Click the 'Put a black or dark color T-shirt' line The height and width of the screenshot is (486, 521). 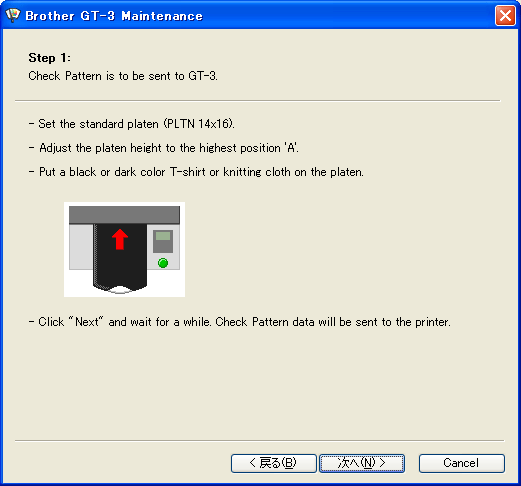196,172
